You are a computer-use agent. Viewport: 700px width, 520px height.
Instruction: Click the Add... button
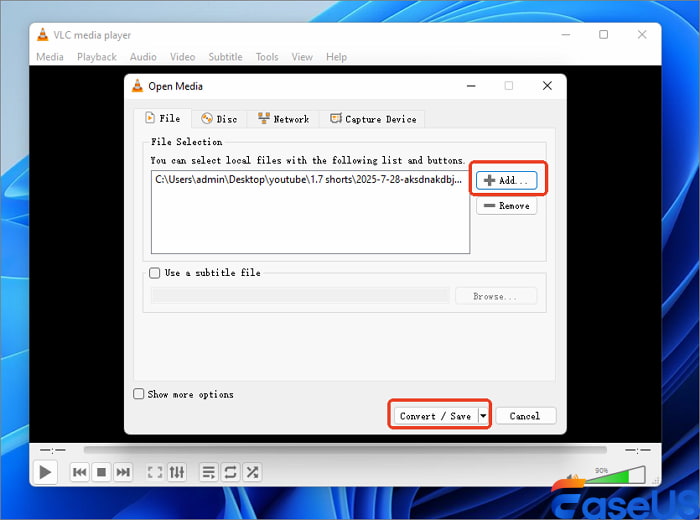click(x=506, y=180)
